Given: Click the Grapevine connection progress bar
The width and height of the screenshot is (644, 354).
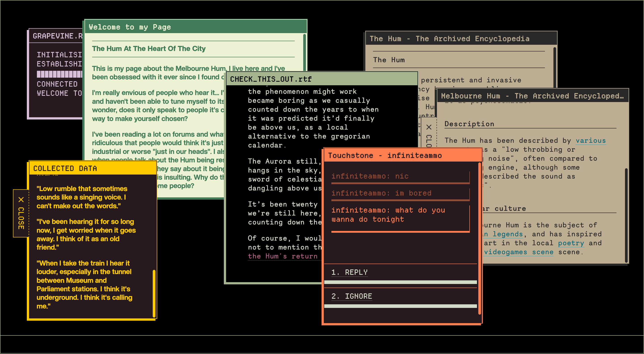Looking at the screenshot, I should pyautogui.click(x=59, y=74).
